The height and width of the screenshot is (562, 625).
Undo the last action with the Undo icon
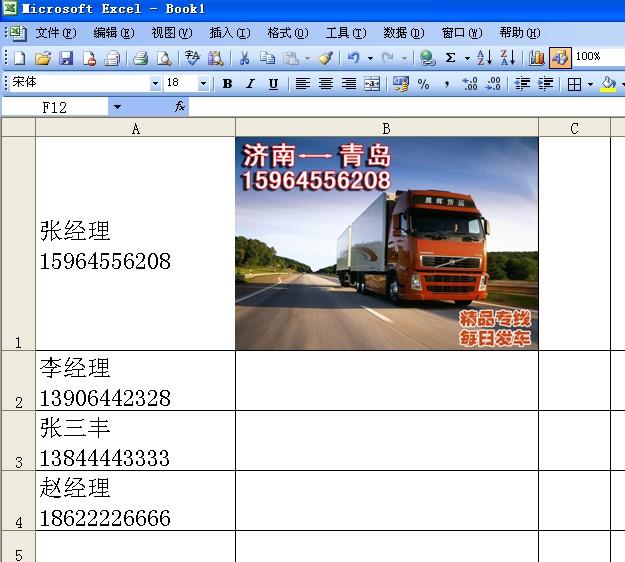pyautogui.click(x=353, y=59)
